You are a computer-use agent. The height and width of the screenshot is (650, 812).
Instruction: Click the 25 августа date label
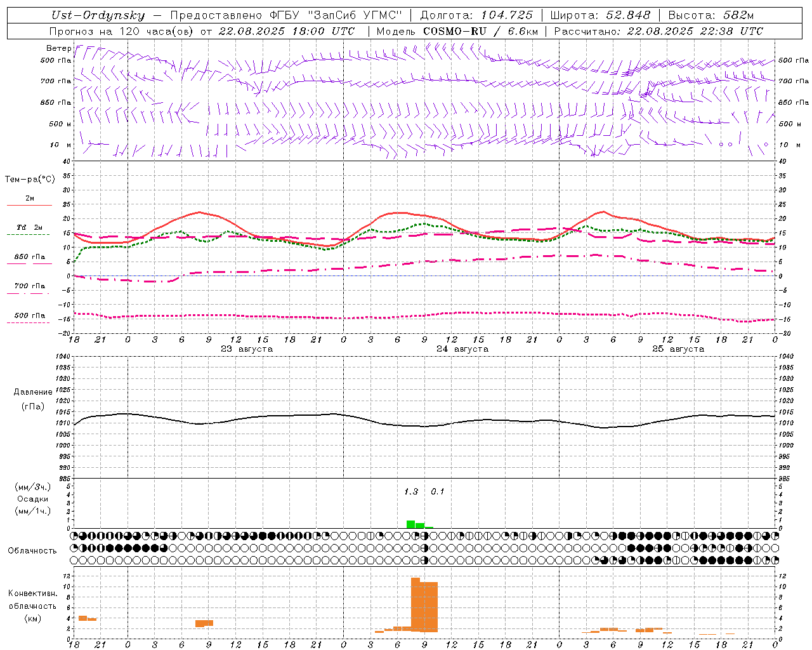[x=678, y=349]
